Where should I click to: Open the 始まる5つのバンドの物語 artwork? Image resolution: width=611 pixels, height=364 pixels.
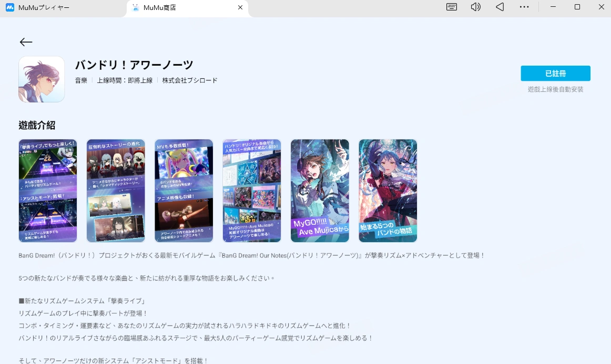pyautogui.click(x=388, y=191)
